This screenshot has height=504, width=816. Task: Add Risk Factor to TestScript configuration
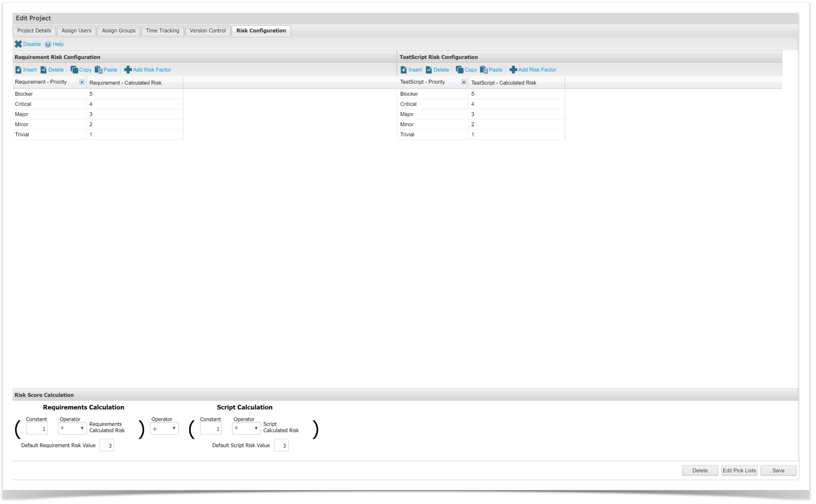click(x=533, y=70)
